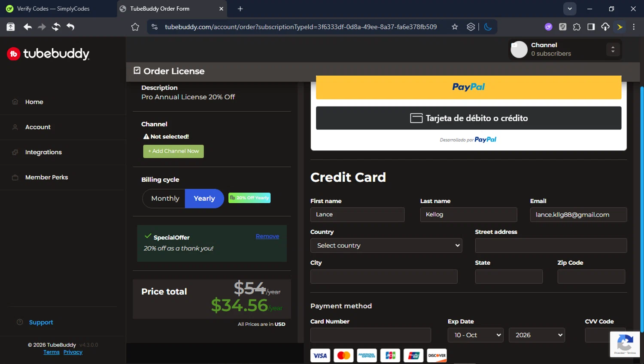
Task: Remove the SpecialOffer coupon
Action: 267,236
